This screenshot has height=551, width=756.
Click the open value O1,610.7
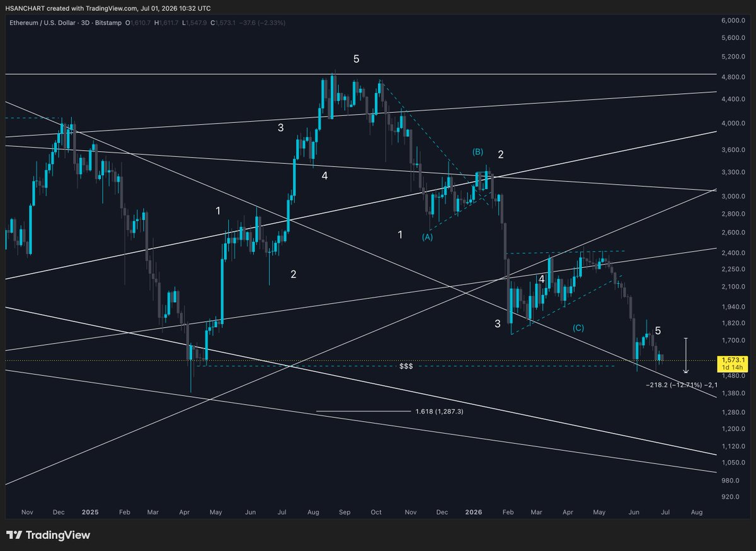pos(139,23)
